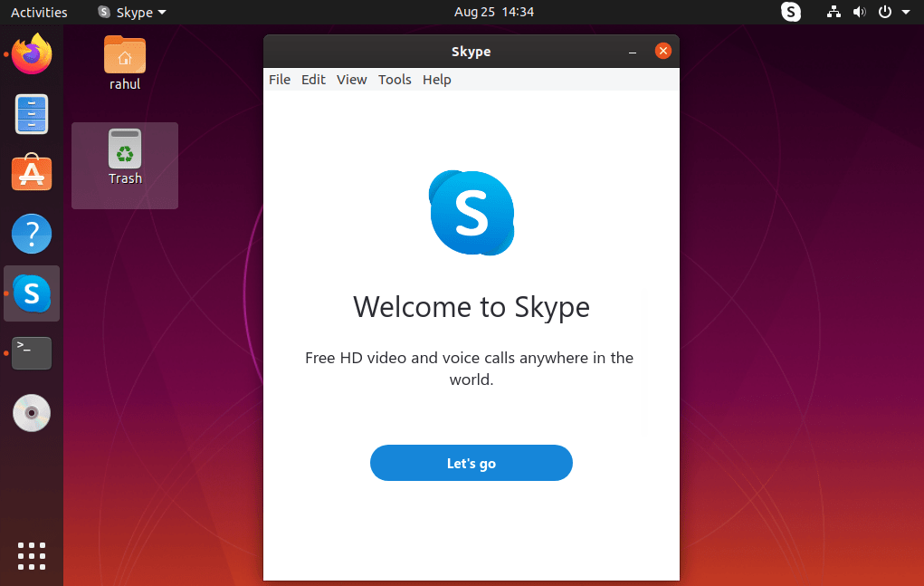
Task: Open the Aug 25 14:34 clock
Action: tap(494, 12)
